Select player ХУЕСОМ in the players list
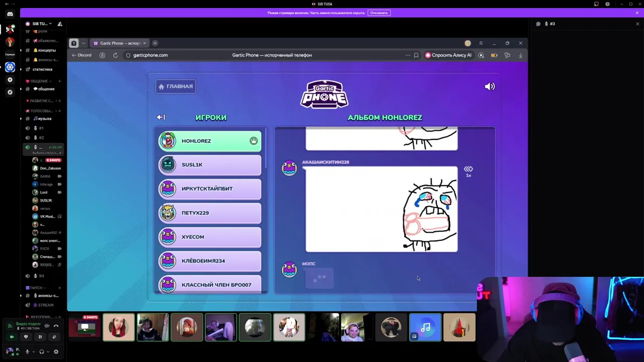644x362 pixels. click(x=210, y=237)
